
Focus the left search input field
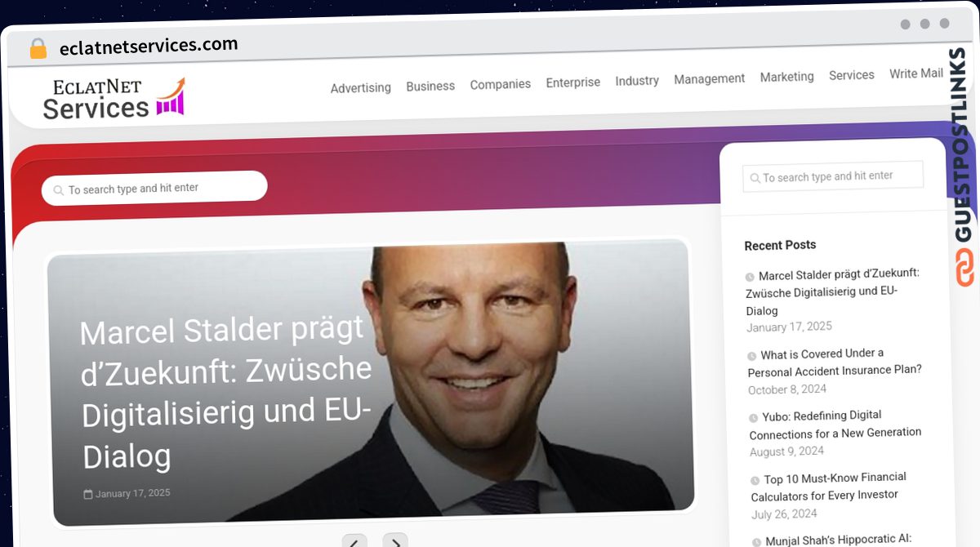point(154,188)
